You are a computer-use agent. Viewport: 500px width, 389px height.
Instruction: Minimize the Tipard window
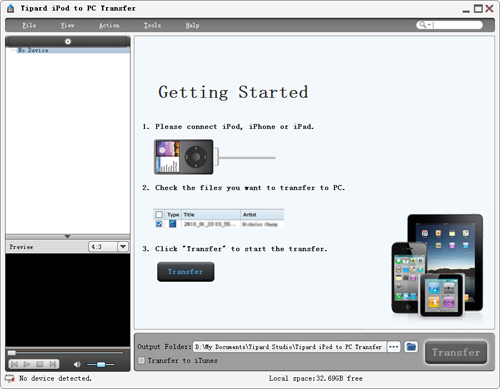[x=466, y=10]
